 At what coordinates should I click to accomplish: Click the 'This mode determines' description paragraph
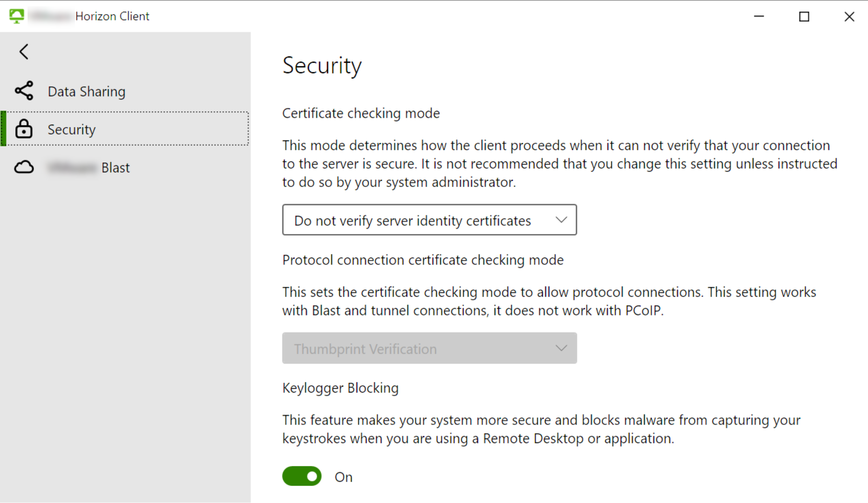pos(560,164)
